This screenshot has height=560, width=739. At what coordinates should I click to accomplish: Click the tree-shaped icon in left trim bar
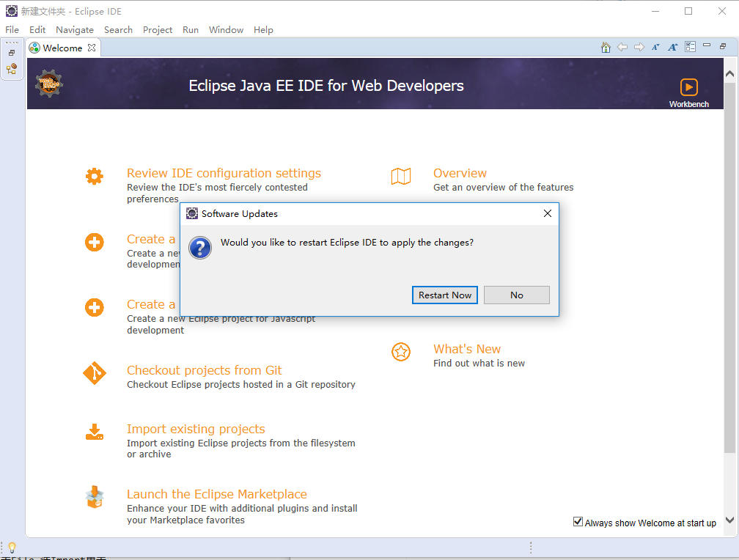click(x=12, y=69)
